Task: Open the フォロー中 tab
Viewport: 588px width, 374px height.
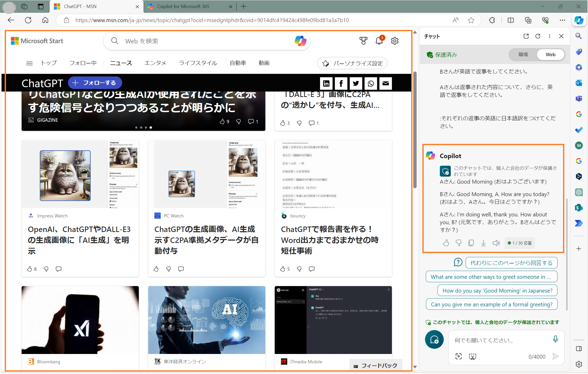Action: point(83,63)
